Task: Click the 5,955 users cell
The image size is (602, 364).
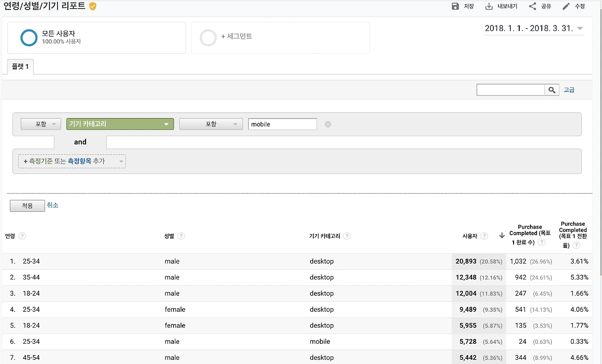Action: [x=479, y=325]
